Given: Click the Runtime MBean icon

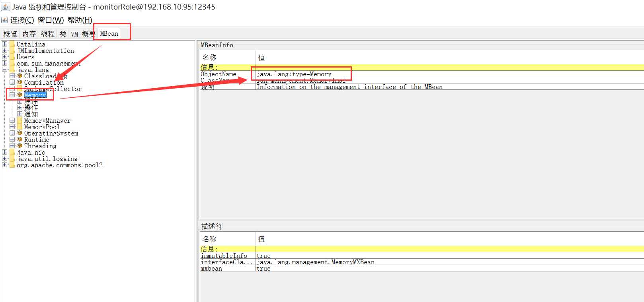Looking at the screenshot, I should pos(20,139).
